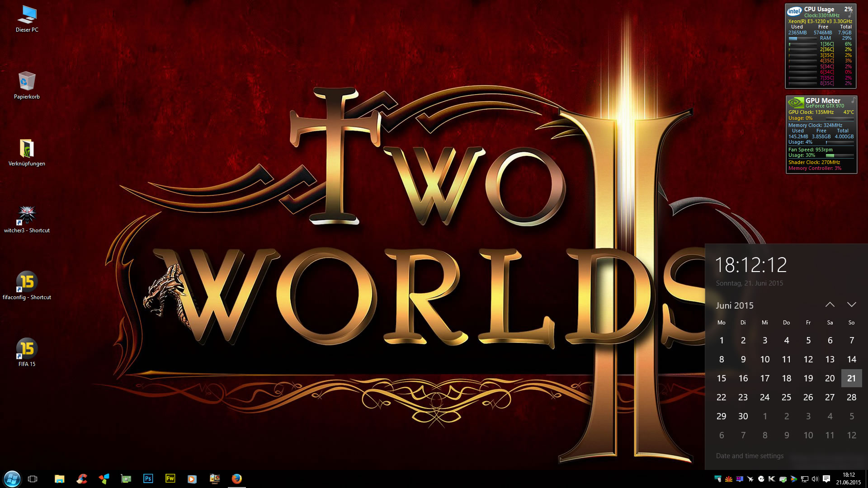This screenshot has width=868, height=488.
Task: Open Date and time settings link
Action: [x=750, y=456]
